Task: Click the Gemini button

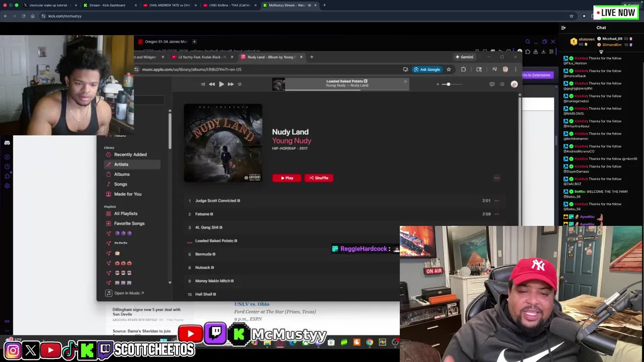Action: point(464,57)
